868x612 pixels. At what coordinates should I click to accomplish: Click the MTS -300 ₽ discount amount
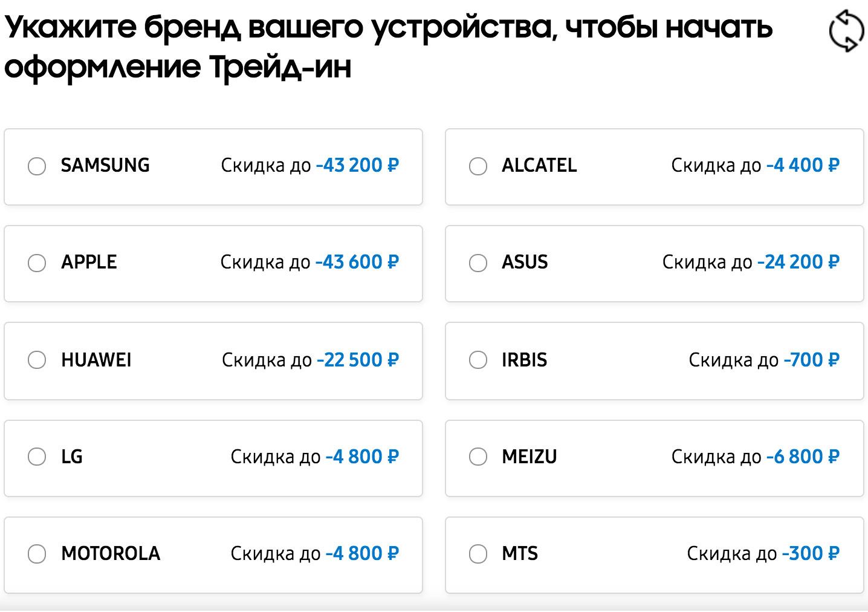click(x=811, y=553)
